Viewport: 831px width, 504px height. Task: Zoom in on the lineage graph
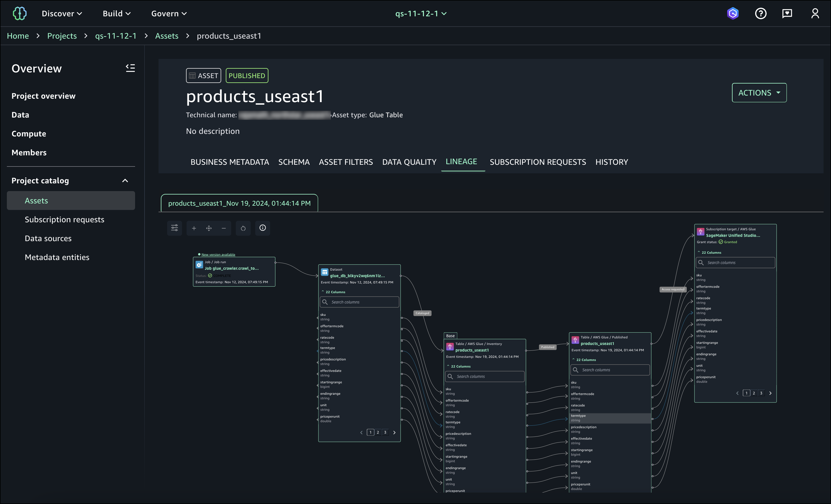pos(194,228)
